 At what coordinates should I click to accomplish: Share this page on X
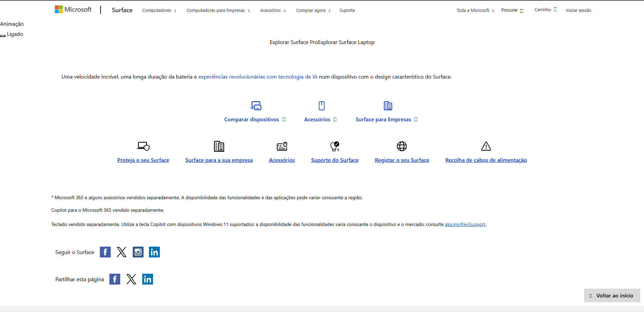click(131, 279)
